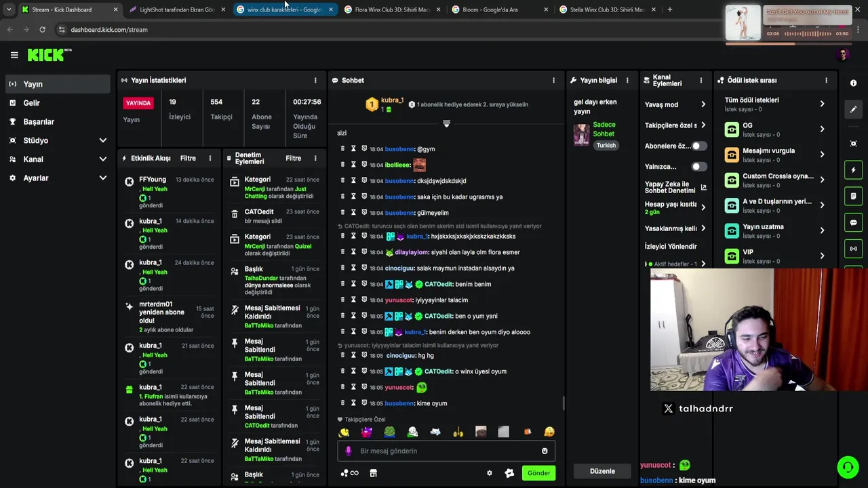This screenshot has height=488, width=868.
Task: Toggle the Abonelere özel switch
Action: click(698, 146)
